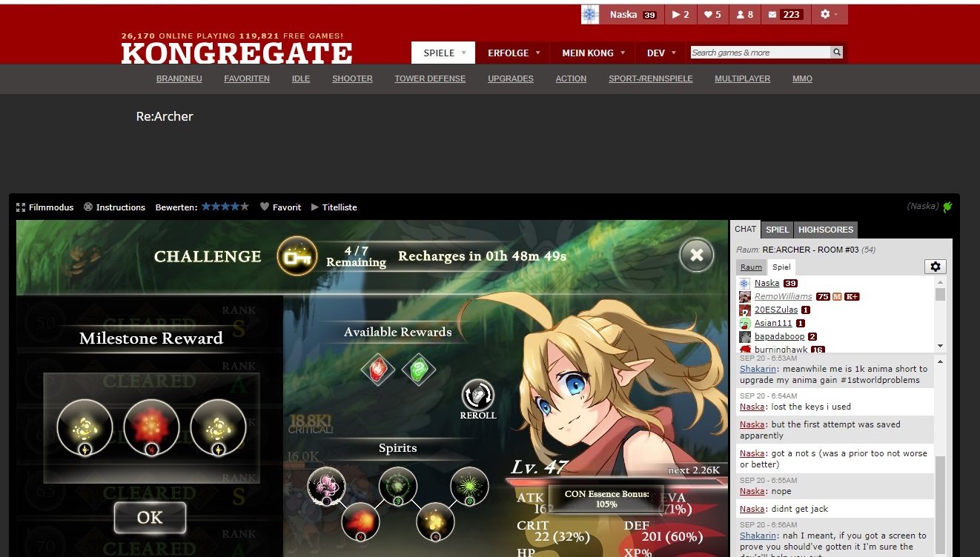Open 20ESZulas profile in user list
The height and width of the screenshot is (557, 980).
tap(775, 310)
